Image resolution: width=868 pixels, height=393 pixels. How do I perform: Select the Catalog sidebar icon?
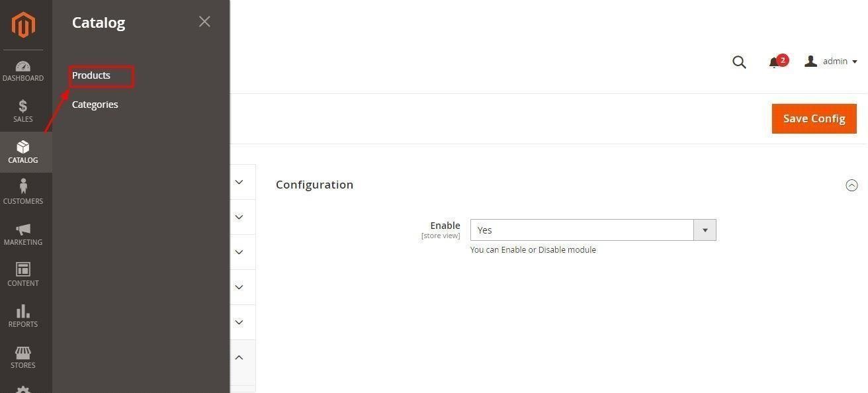[23, 152]
